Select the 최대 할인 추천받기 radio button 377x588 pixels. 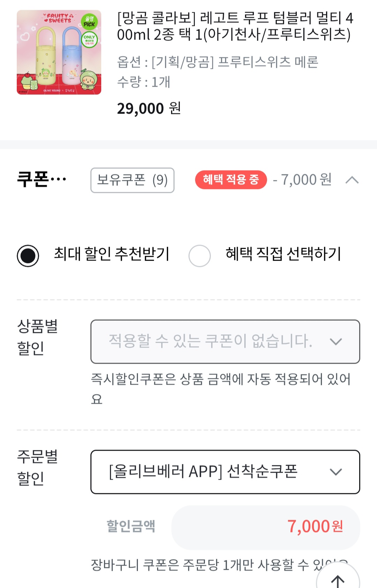tap(28, 256)
